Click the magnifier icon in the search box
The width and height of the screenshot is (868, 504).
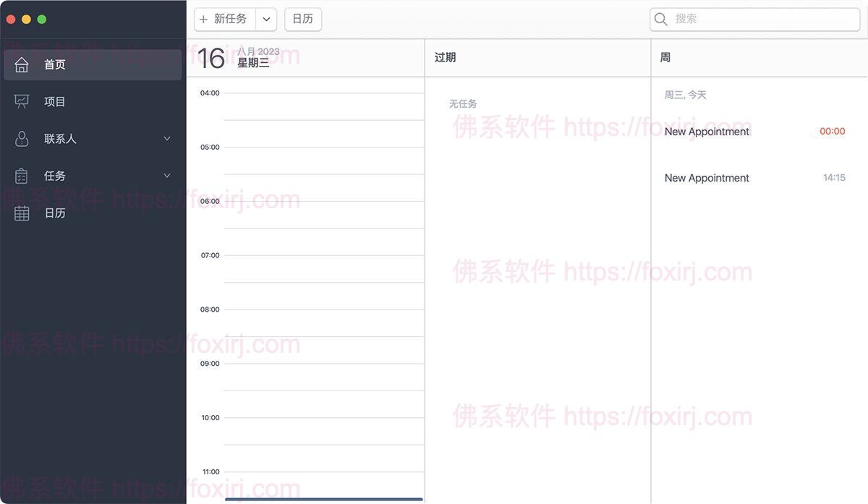660,19
